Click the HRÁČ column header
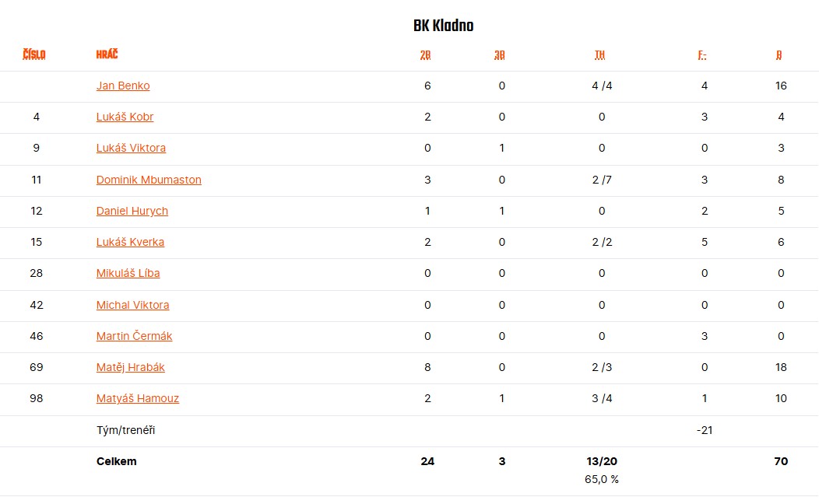This screenshot has width=819, height=504. [x=107, y=54]
